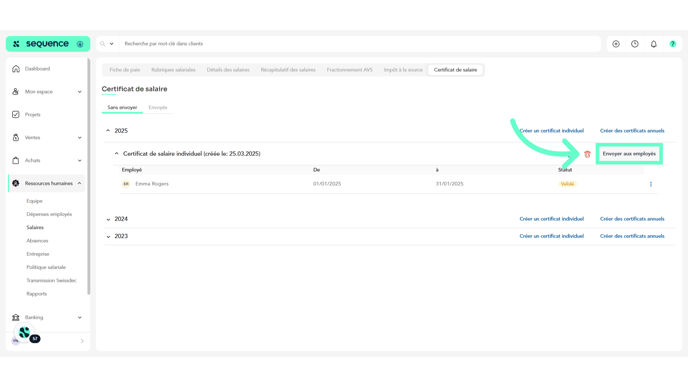
Task: Open Equipe in sidebar submenu
Action: tap(34, 201)
